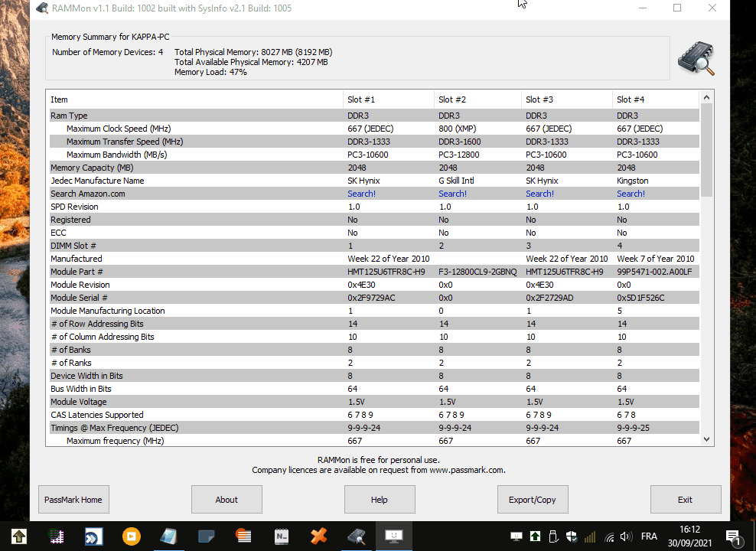Click the signal bars tray icon

[590, 536]
